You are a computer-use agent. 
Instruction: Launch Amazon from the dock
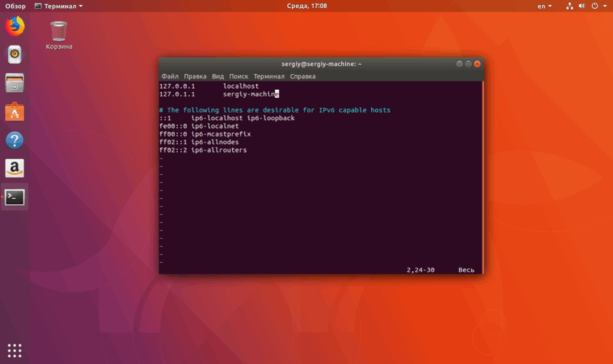pos(14,168)
